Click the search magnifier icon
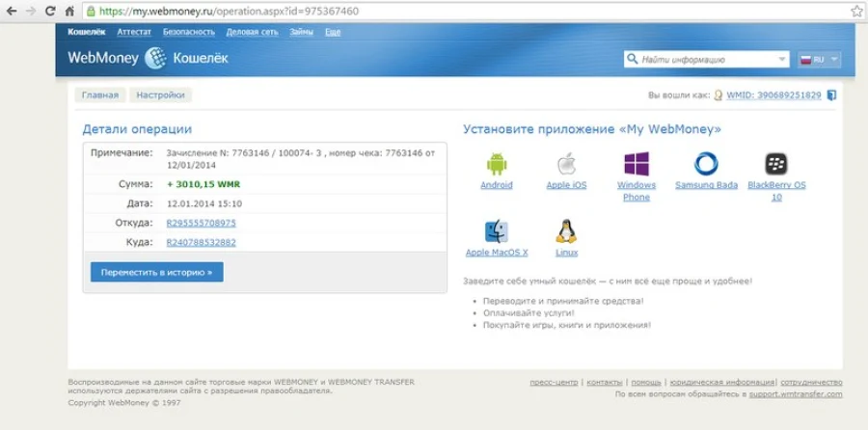This screenshot has width=868, height=430. [x=632, y=59]
